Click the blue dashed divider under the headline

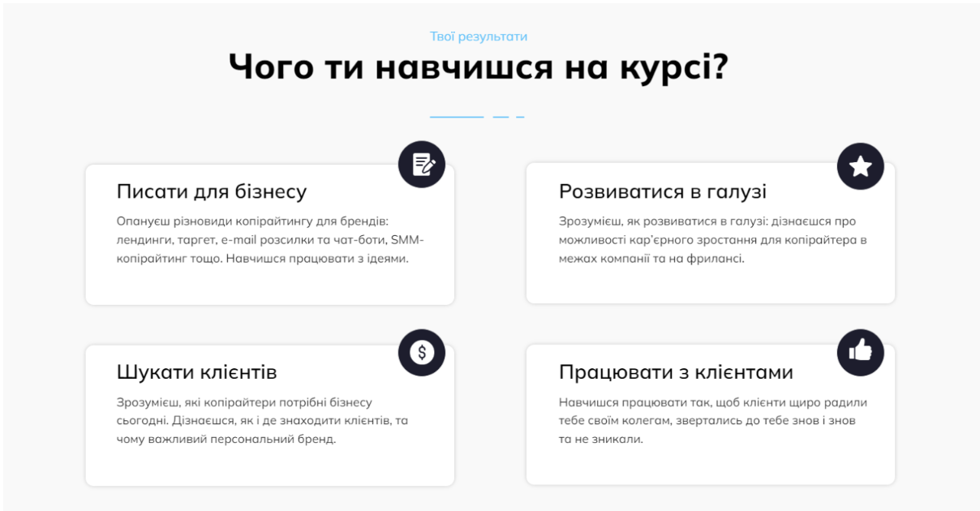tap(477, 118)
